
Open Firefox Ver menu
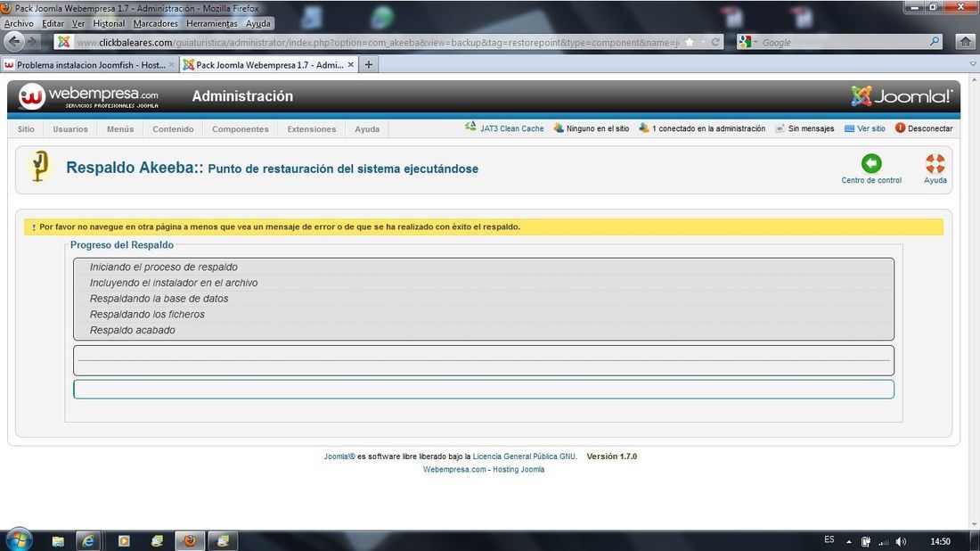[x=78, y=23]
